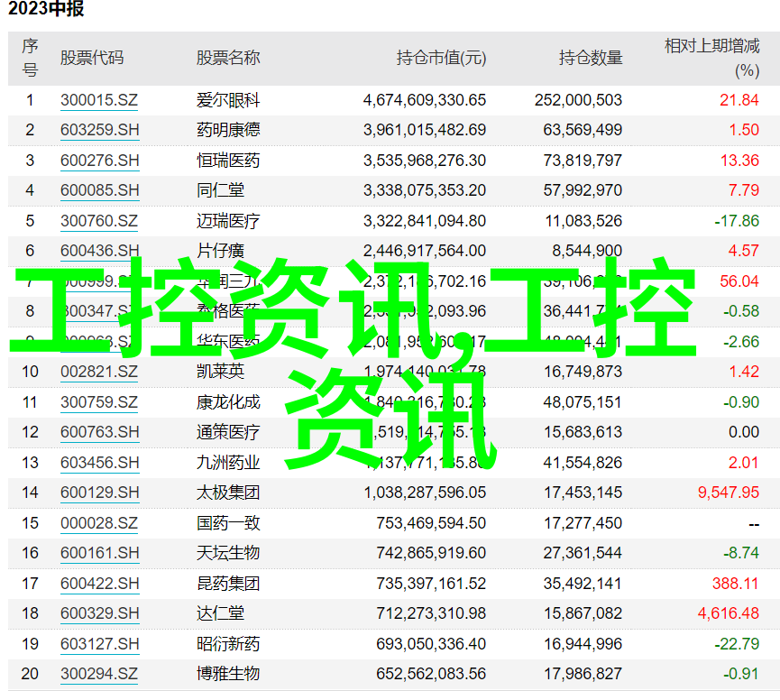Open stock code link 002821.SZ
Viewport: 780px width, 700px height.
point(99,373)
